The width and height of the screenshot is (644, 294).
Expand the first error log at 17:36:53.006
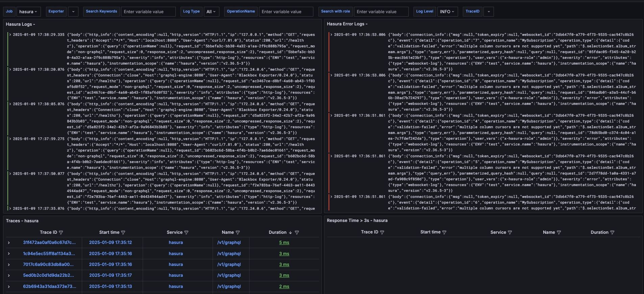pos(332,35)
